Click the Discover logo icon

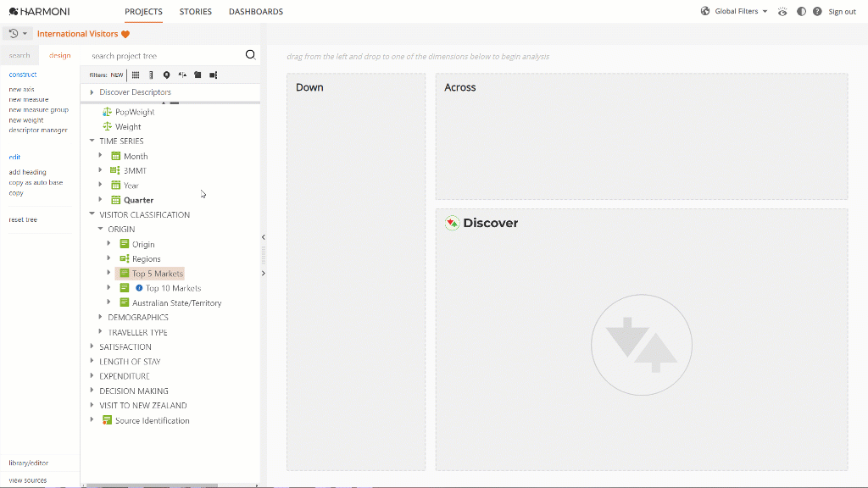(x=453, y=223)
